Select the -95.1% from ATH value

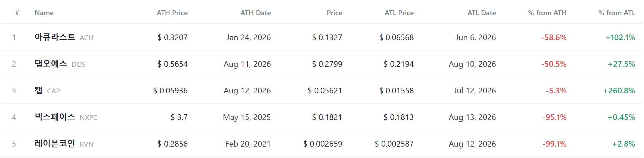click(555, 117)
